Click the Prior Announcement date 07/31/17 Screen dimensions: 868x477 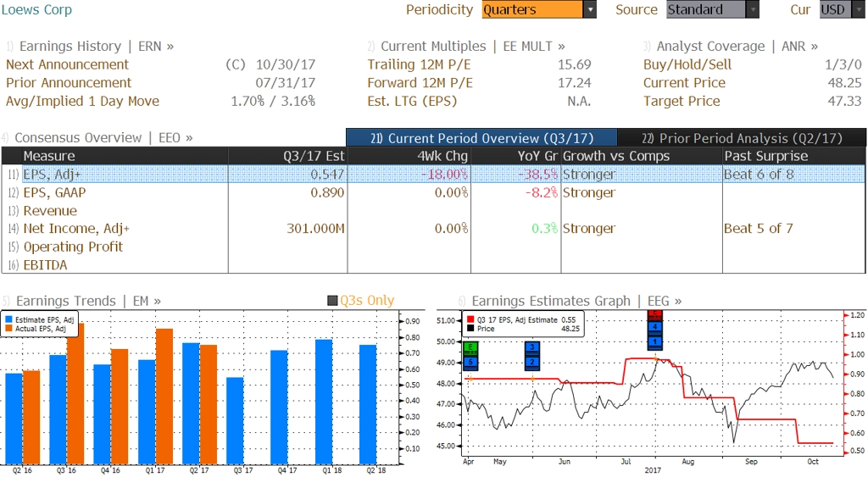(286, 82)
